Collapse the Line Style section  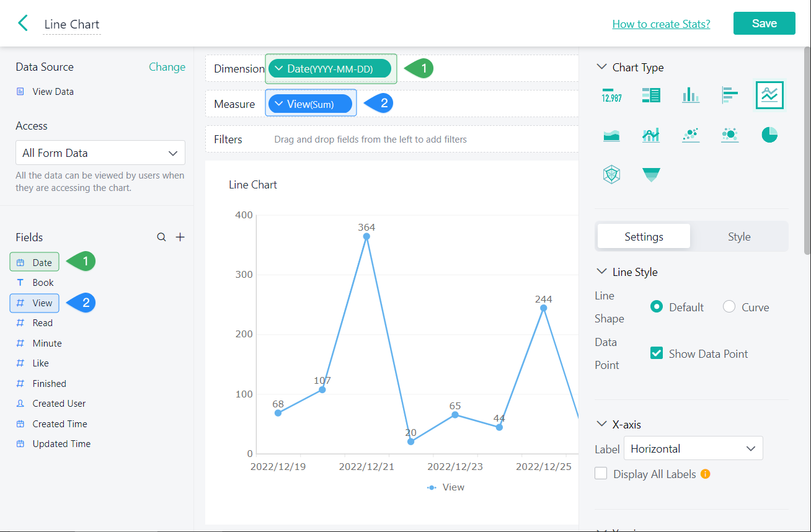coord(601,272)
